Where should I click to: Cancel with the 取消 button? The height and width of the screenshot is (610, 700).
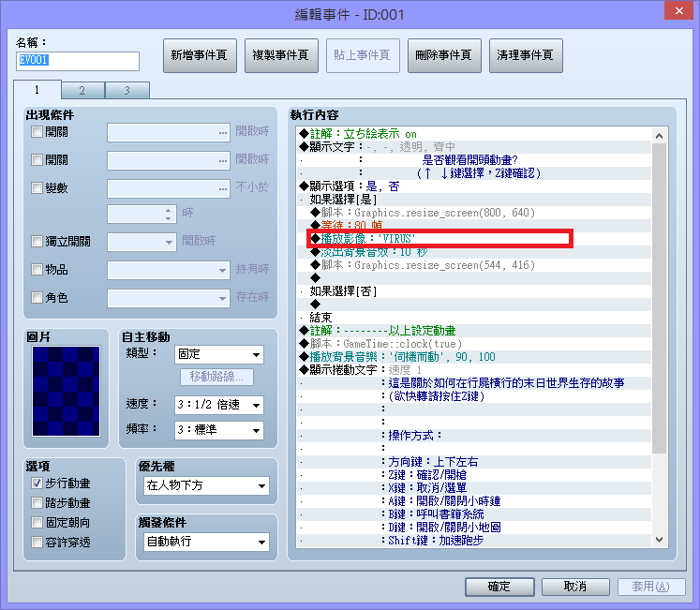coord(575,587)
